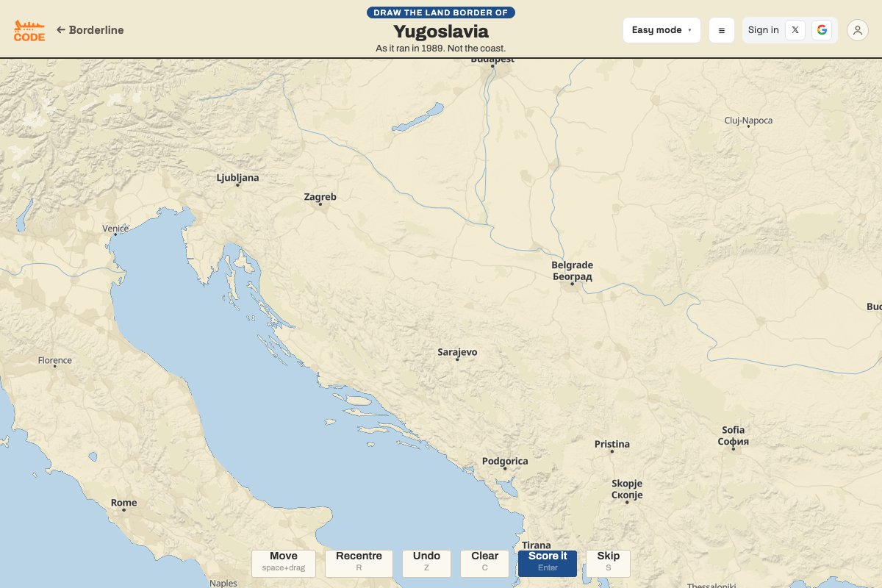
Task: Click the Cluj-Napoca city label
Action: point(748,121)
